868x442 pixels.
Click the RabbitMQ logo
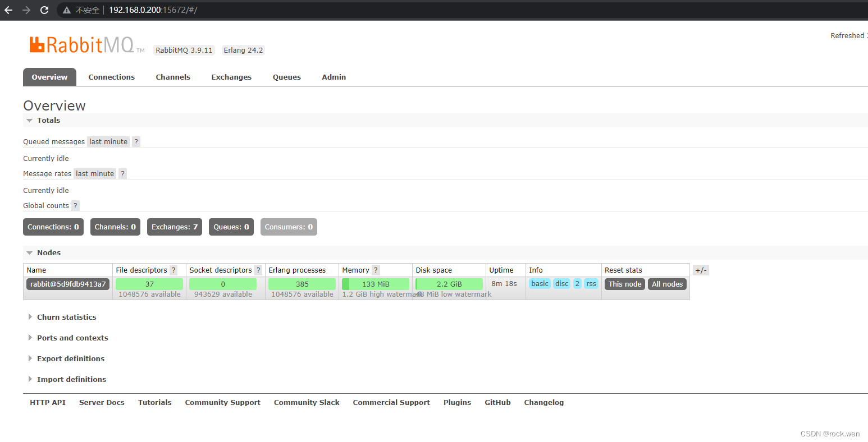click(x=87, y=45)
